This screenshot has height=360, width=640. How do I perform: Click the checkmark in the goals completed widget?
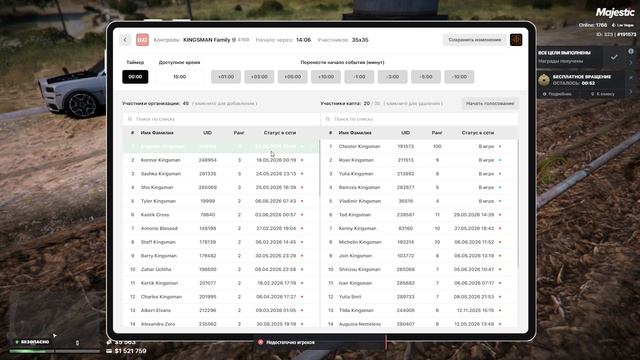pos(614,57)
